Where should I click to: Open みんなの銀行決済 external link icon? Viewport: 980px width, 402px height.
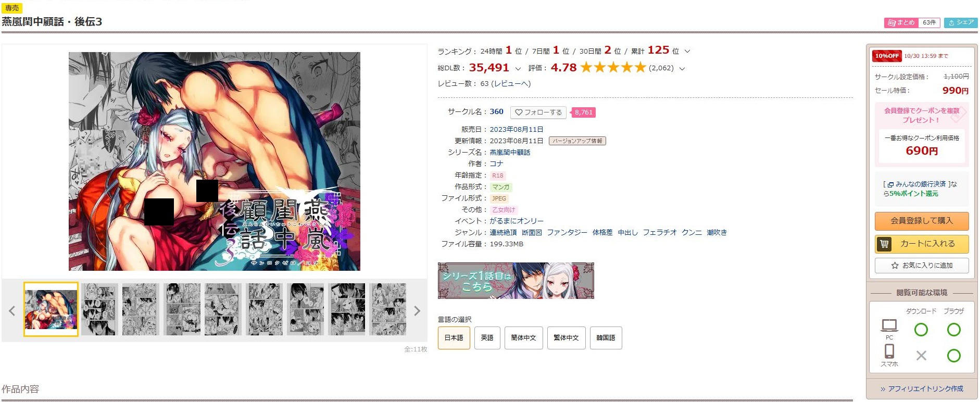(890, 184)
